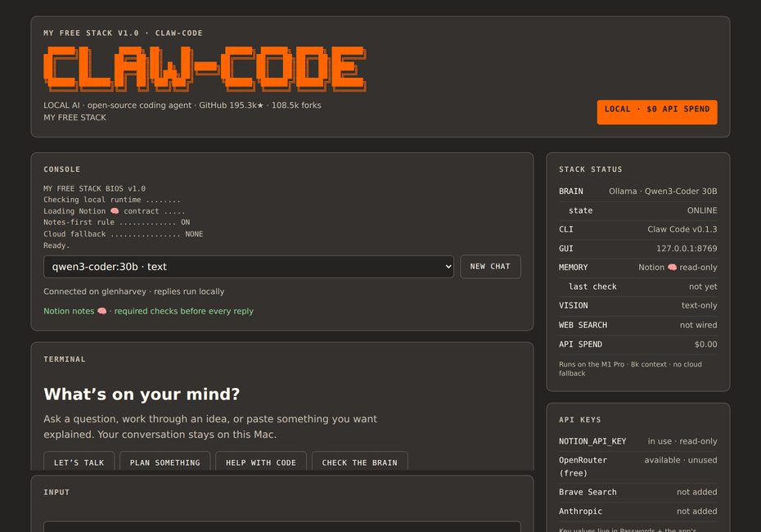Click the VISION 'text-only' value
Viewport: 761px width, 532px height.
tap(699, 305)
